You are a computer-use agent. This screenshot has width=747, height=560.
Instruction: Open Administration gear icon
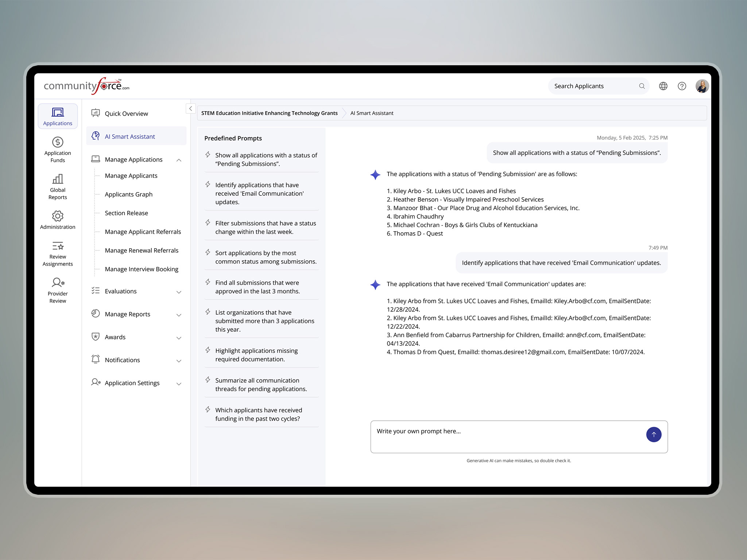coord(58,216)
